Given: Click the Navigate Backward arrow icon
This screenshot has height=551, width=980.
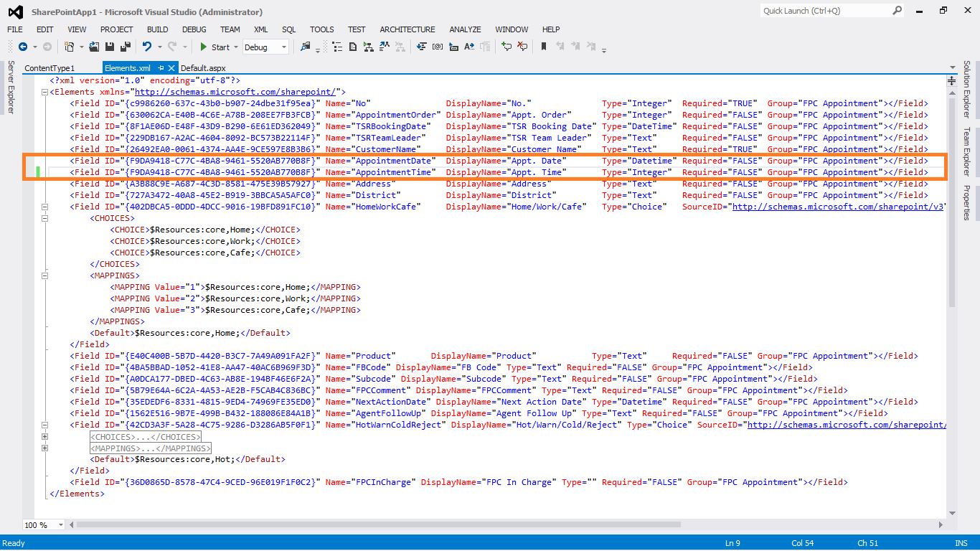Looking at the screenshot, I should (x=22, y=47).
